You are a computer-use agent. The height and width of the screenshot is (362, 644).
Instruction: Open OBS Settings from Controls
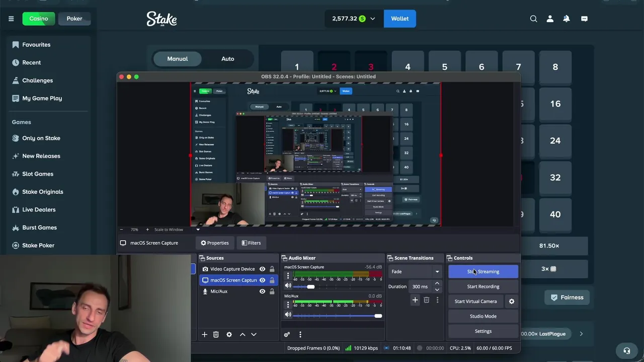pyautogui.click(x=483, y=331)
